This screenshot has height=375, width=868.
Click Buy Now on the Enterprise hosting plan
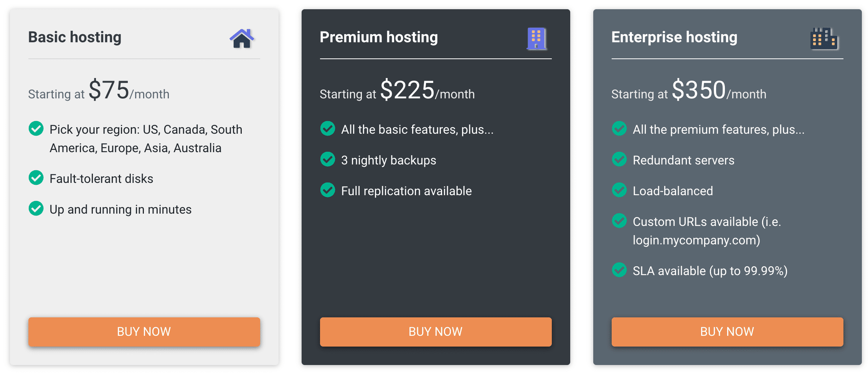coord(727,332)
